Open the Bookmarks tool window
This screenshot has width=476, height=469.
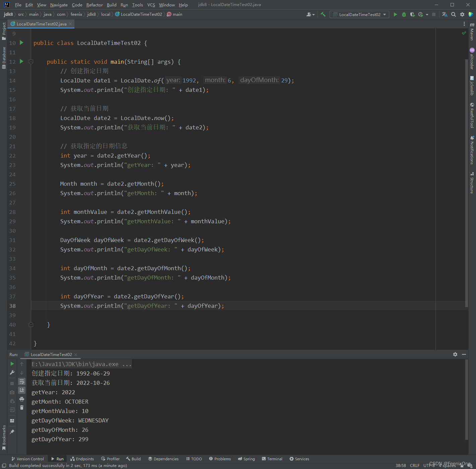(4, 437)
